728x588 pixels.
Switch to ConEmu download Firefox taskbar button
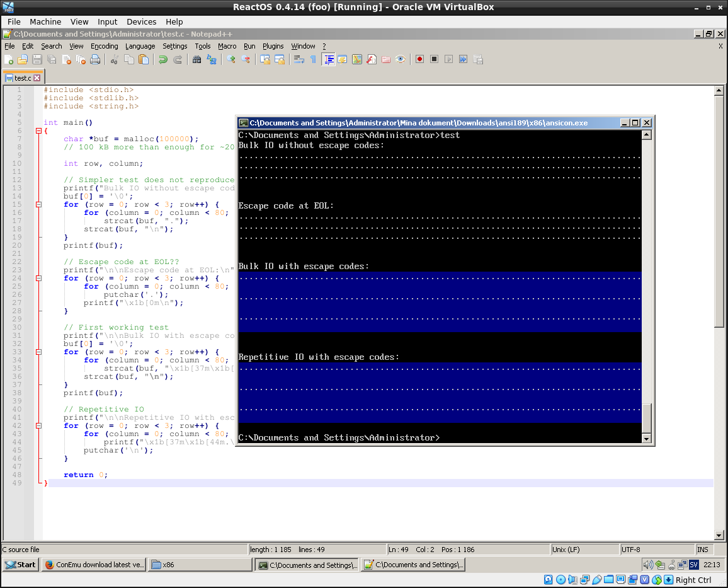click(x=94, y=565)
